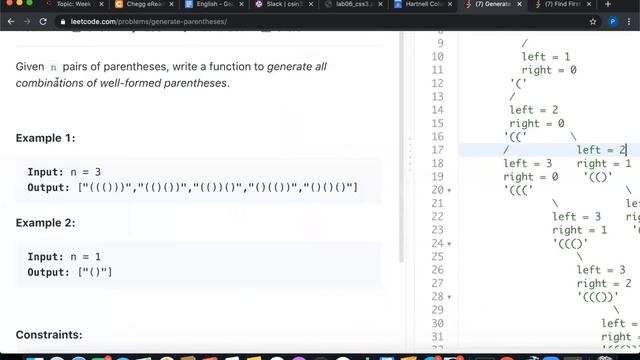Click the 'Constraints:' heading
Image resolution: width=640 pixels, height=360 pixels.
49,335
